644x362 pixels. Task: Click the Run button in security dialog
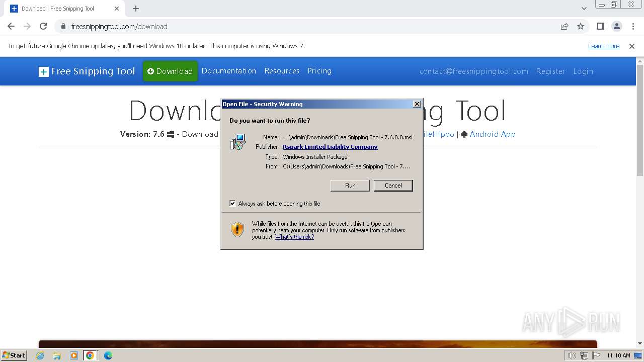(350, 186)
